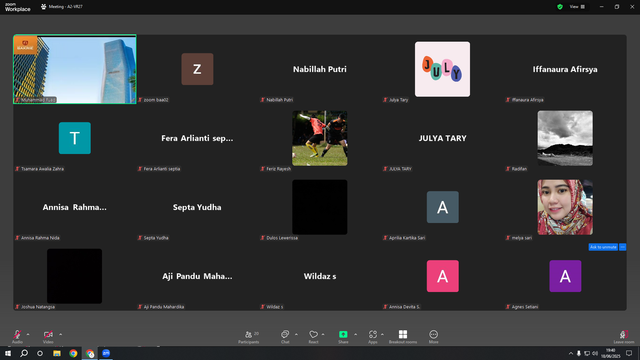Select the large Septa Yudha name tile
Screen dimensions: 640x360
[197, 207]
